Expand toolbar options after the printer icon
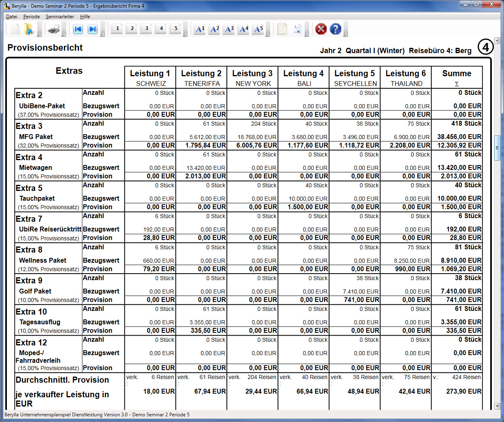This screenshot has width=504, height=422. coord(64,29)
